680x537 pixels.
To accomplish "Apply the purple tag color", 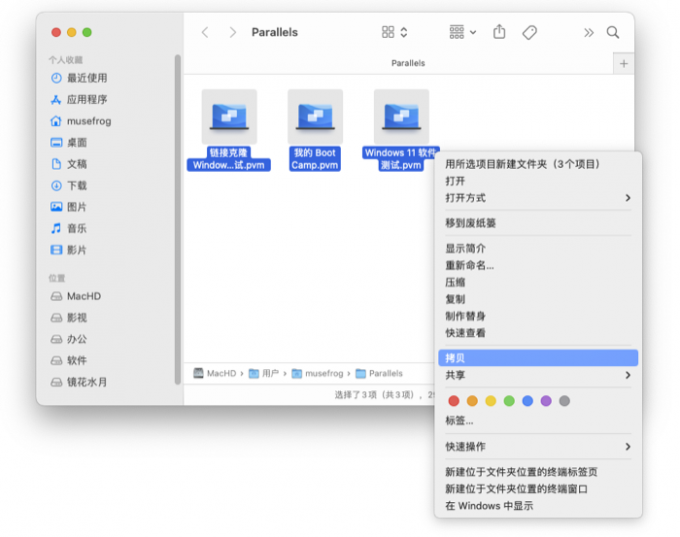I will click(546, 401).
